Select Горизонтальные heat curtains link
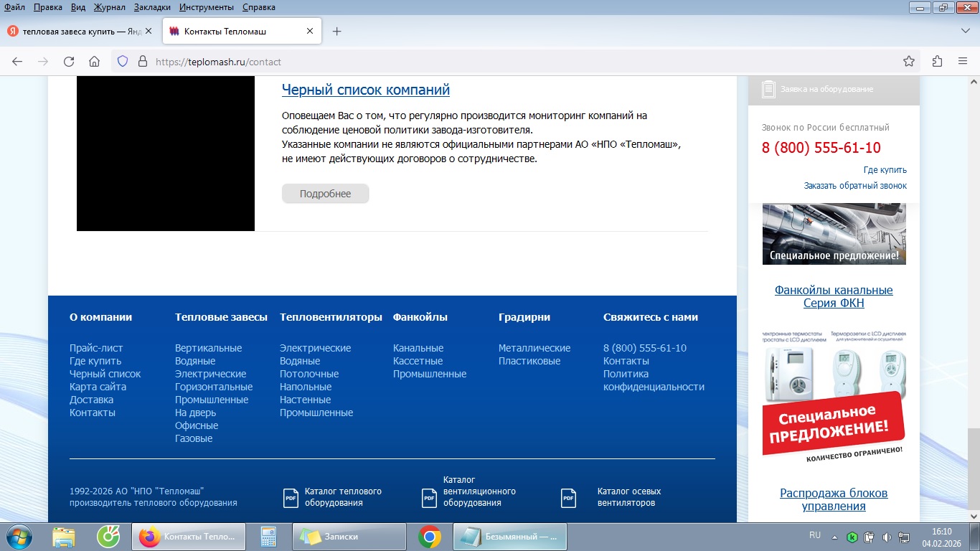 214,387
